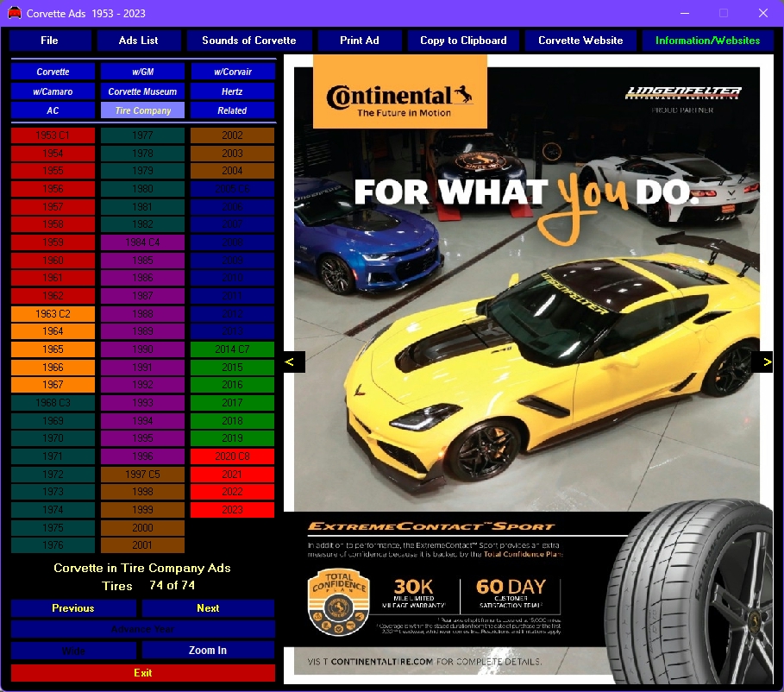The width and height of the screenshot is (784, 692).
Task: Select the w/Corvair category button
Action: [233, 72]
